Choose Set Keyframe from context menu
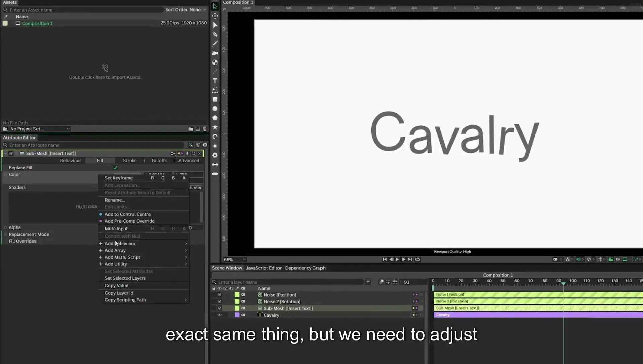The height and width of the screenshot is (364, 643). click(x=119, y=178)
